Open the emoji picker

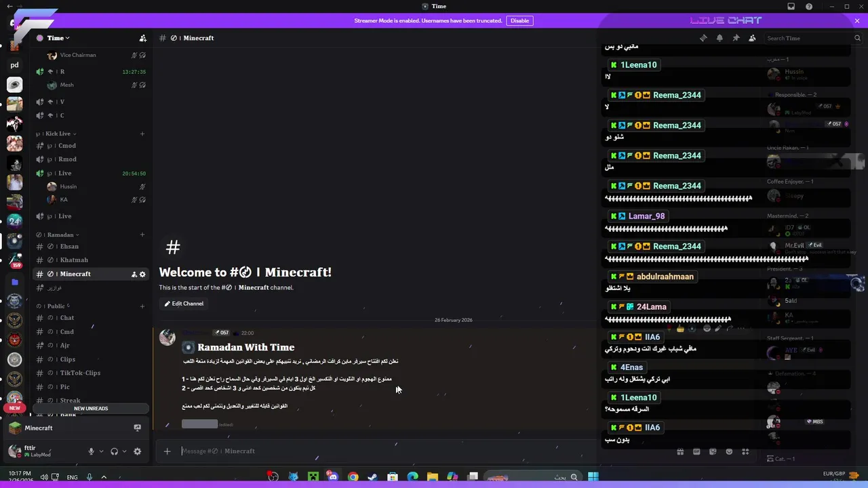tap(729, 451)
